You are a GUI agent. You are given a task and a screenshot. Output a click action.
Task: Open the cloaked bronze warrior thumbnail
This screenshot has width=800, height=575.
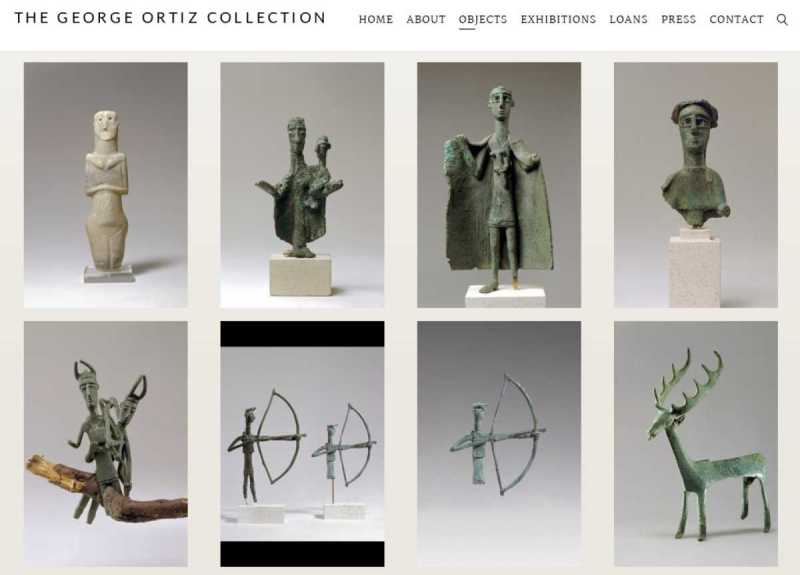(x=499, y=185)
